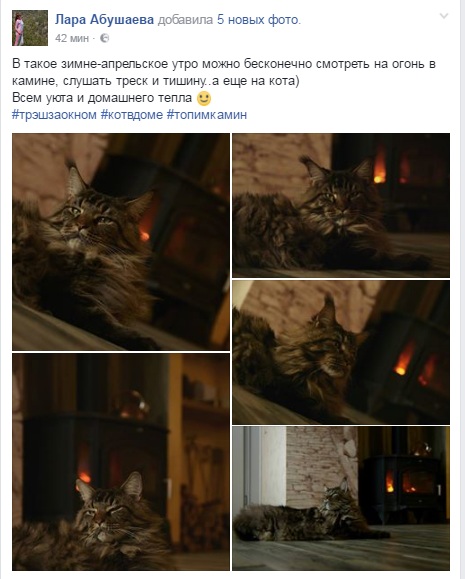Click the post text about зимне-апрельское утро
This screenshot has height=579, width=465.
(x=224, y=72)
